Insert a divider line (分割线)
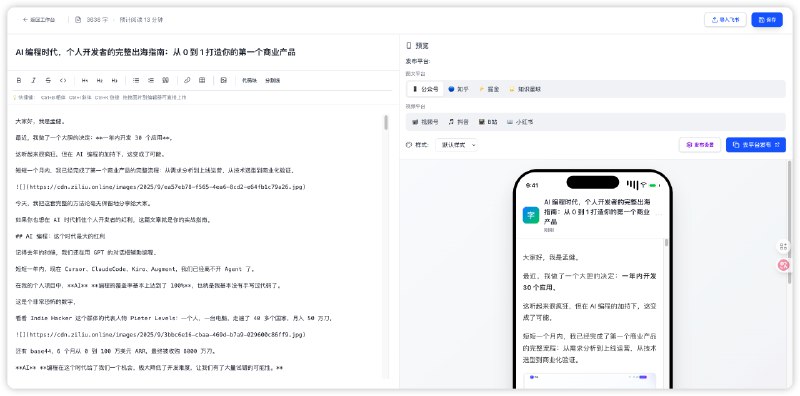The height and width of the screenshot is (396, 800). (x=272, y=81)
